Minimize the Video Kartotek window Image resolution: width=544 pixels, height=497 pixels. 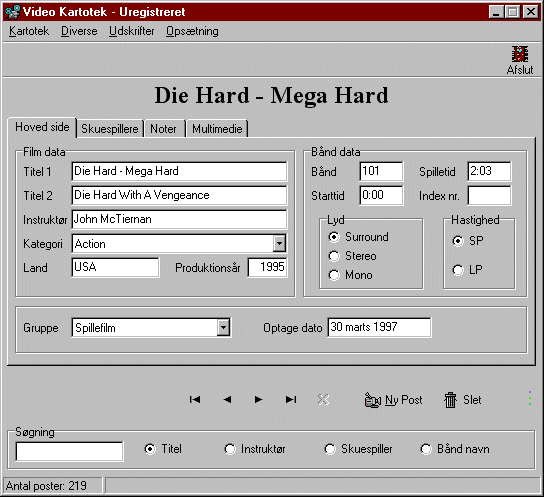(x=496, y=12)
